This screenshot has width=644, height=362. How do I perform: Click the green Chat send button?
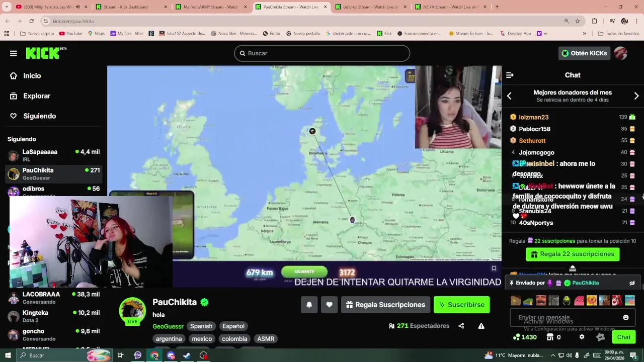[x=623, y=337]
